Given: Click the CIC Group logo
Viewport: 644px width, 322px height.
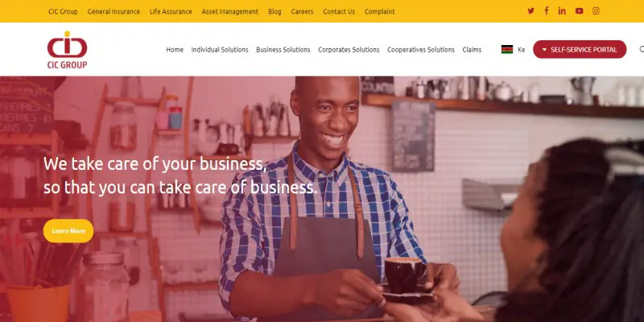Looking at the screenshot, I should click(67, 50).
